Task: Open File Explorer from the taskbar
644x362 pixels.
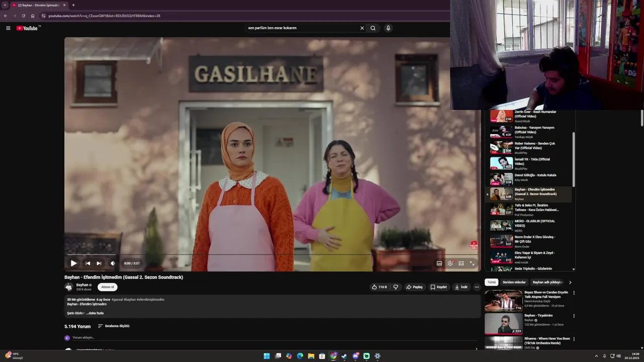Action: coord(311,356)
